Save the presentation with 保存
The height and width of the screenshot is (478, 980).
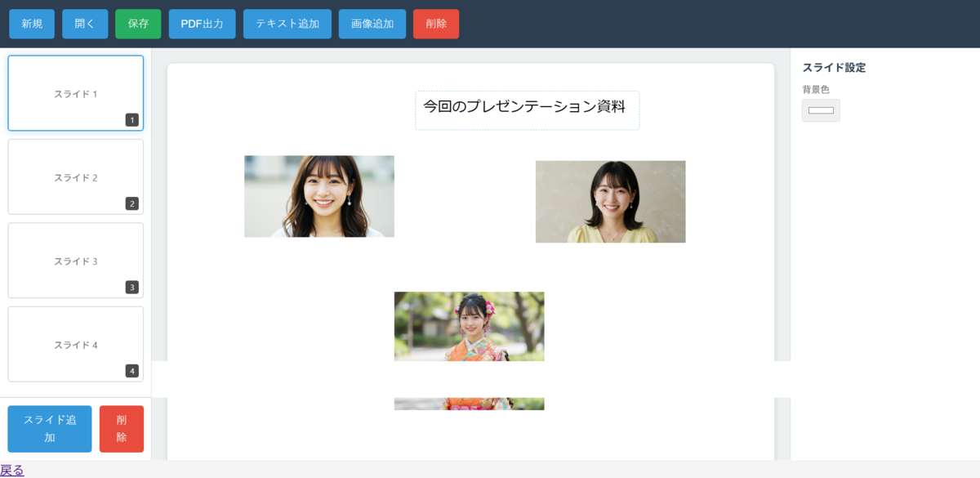click(138, 24)
